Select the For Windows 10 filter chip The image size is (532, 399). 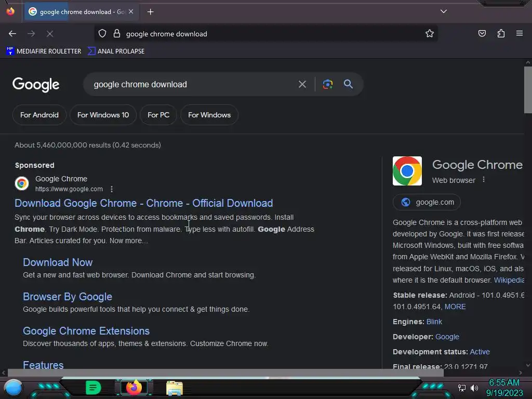[103, 115]
